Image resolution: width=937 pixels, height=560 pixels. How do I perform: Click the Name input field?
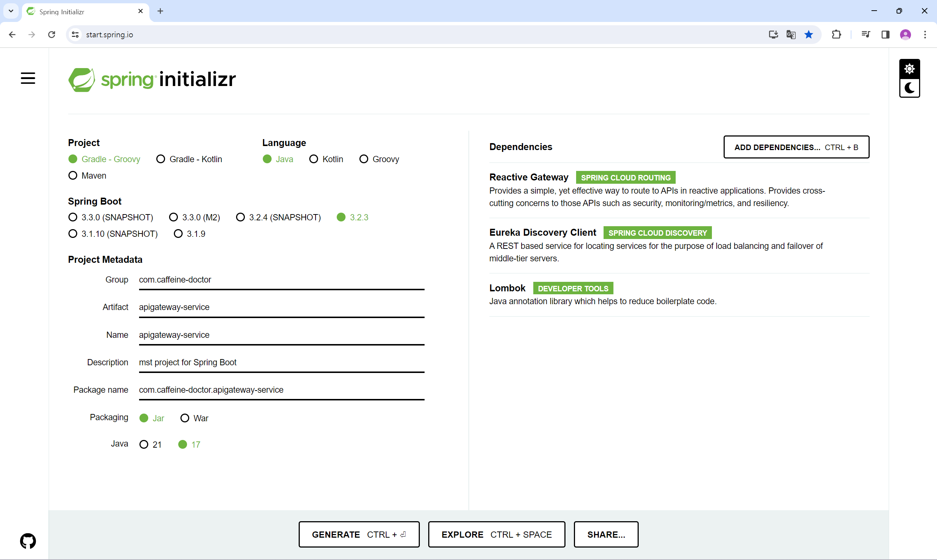click(x=281, y=335)
